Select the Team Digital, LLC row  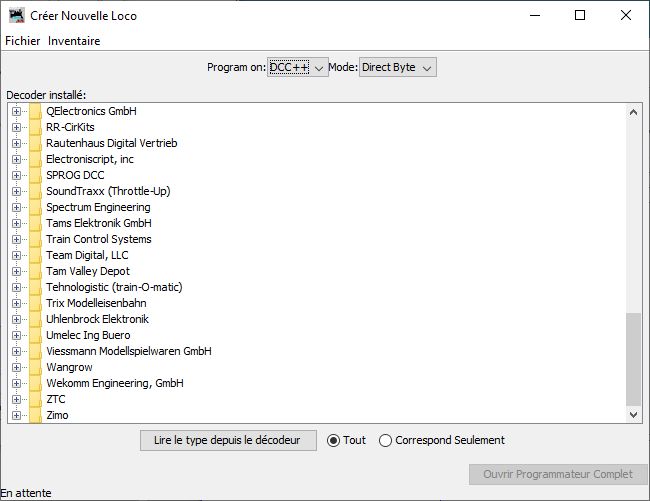(87, 255)
